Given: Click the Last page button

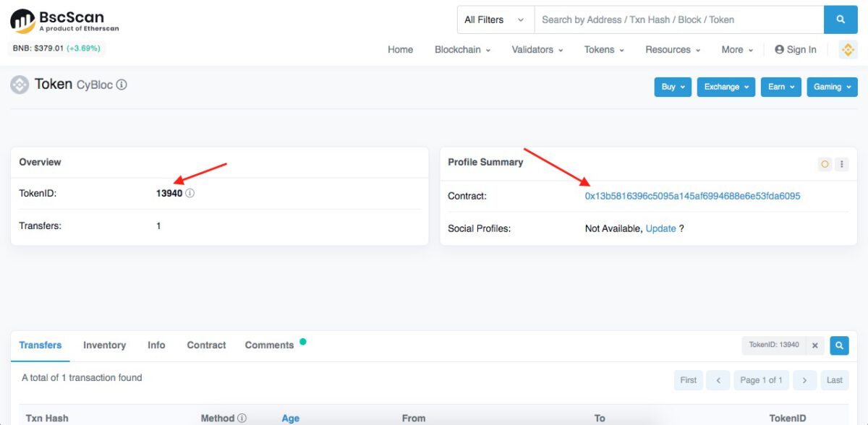Looking at the screenshot, I should [x=835, y=380].
